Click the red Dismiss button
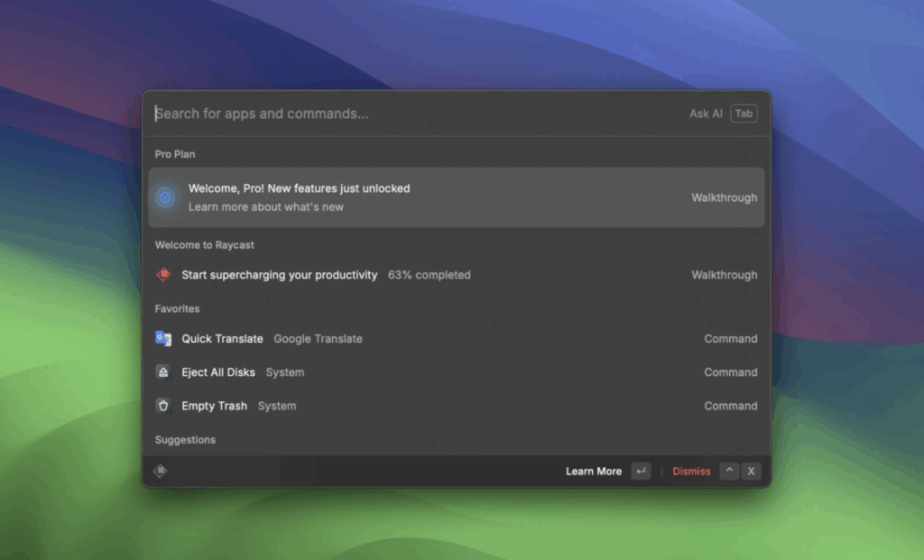Screen dimensions: 924x560 (x=691, y=471)
